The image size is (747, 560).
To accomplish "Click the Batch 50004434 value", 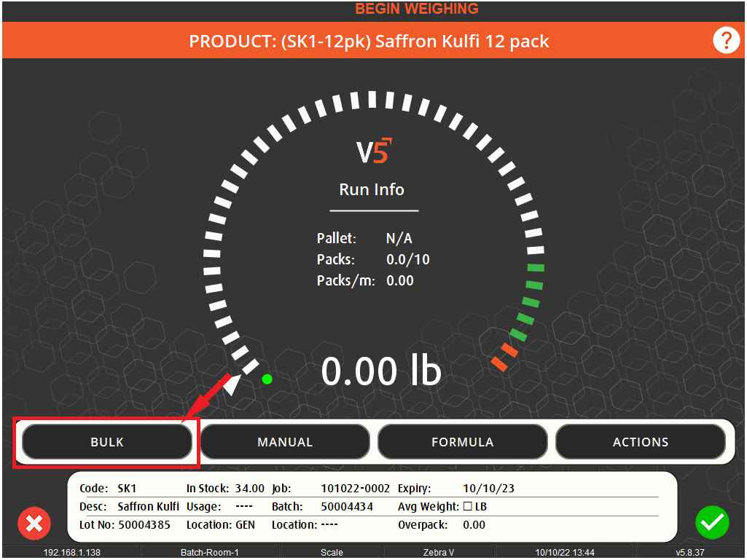I will [x=347, y=507].
